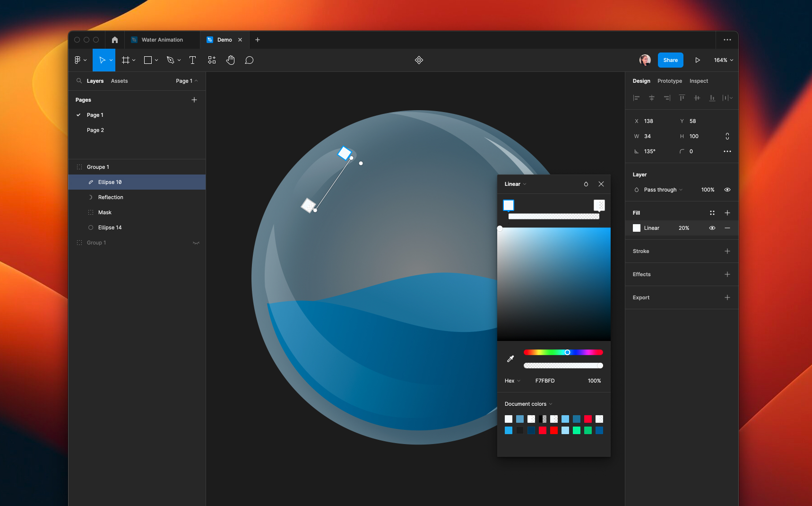Viewport: 812px width, 506px height.
Task: Click the Share button
Action: (670, 60)
